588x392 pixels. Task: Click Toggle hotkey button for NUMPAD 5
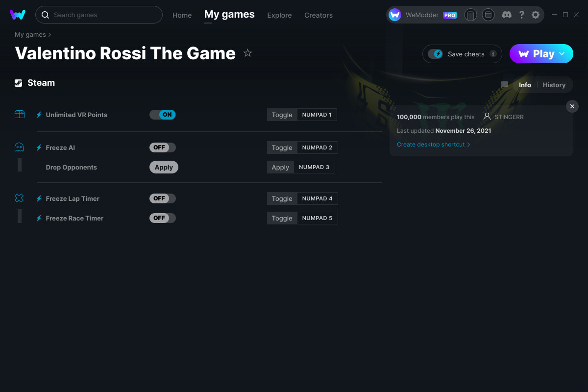pyautogui.click(x=282, y=218)
